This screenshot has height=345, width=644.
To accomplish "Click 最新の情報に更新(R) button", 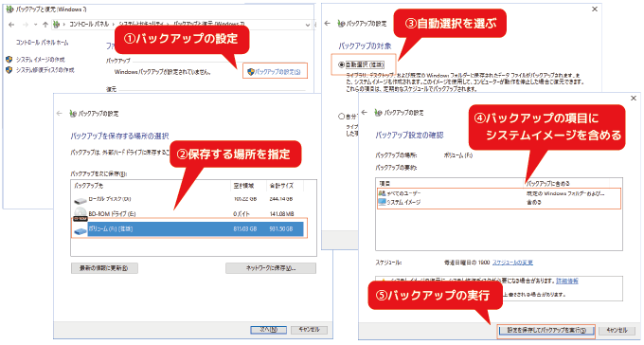I will [104, 268].
